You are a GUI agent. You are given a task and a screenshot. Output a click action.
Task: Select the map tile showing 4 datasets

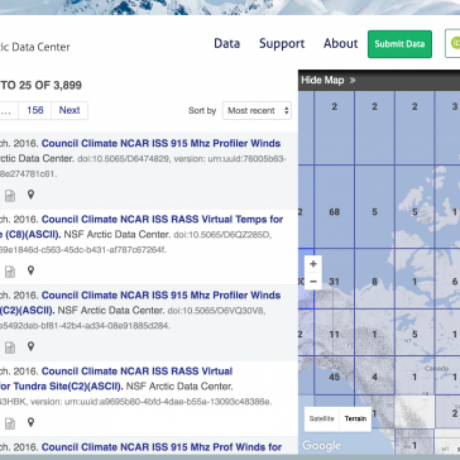[x=375, y=376]
